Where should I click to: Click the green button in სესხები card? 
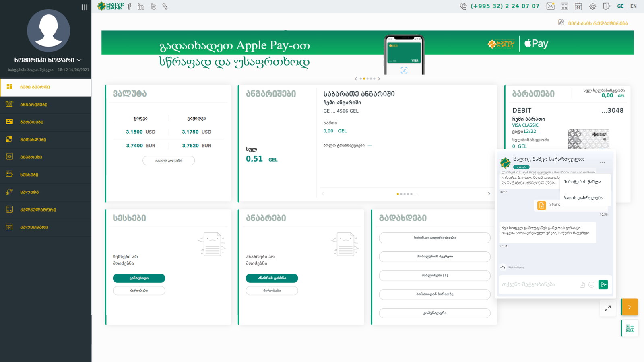tap(139, 278)
